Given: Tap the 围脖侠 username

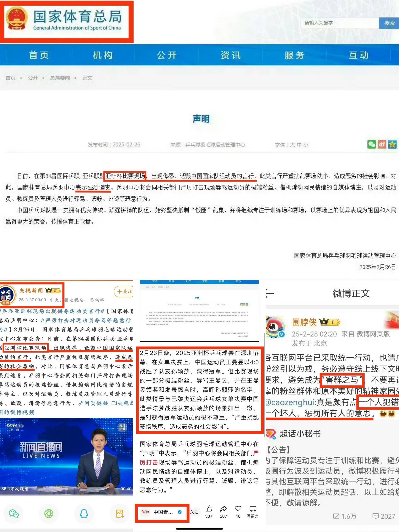Looking at the screenshot, I should click(304, 322).
